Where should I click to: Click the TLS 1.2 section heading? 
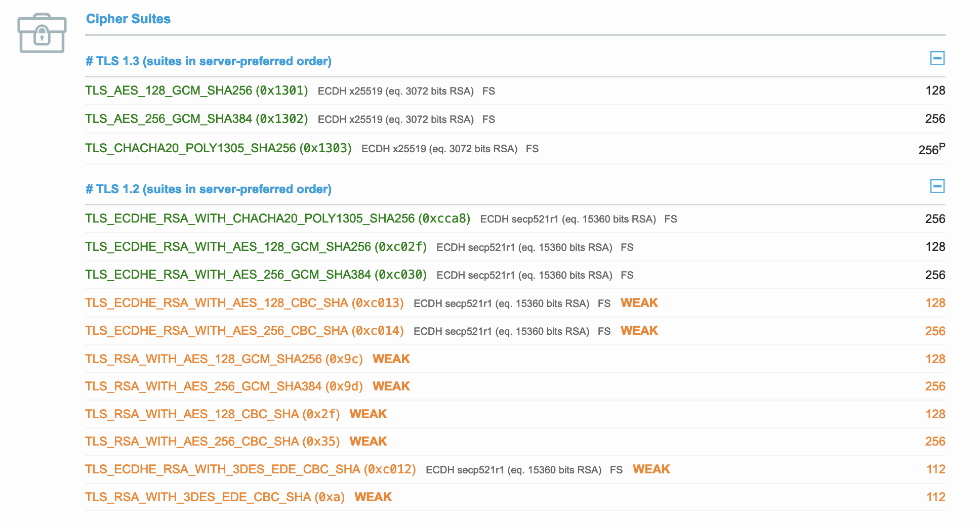click(209, 189)
